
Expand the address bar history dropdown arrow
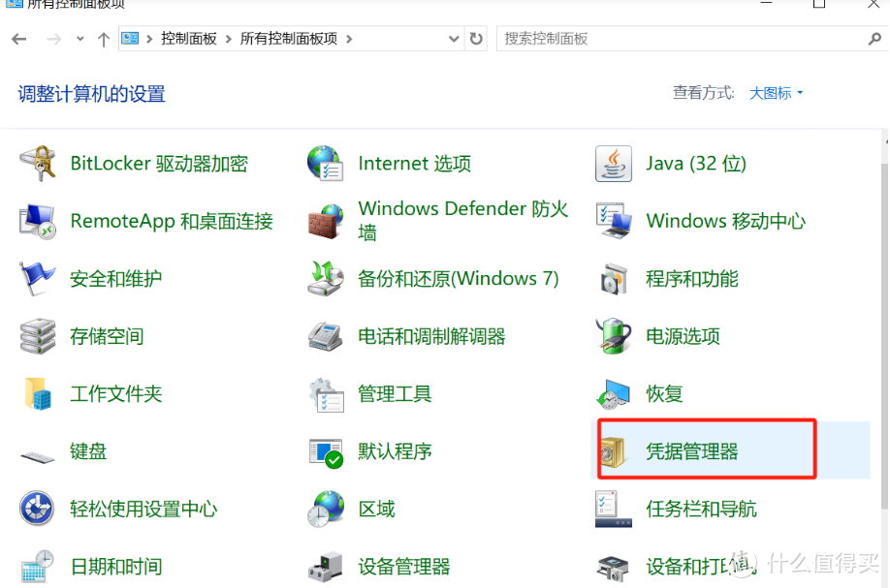454,39
